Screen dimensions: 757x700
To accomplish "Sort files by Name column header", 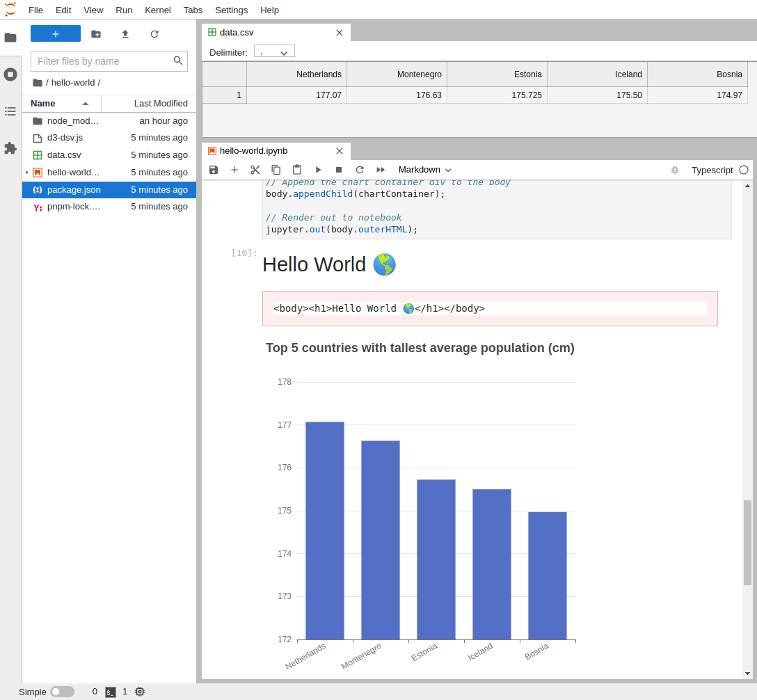I will 61,103.
